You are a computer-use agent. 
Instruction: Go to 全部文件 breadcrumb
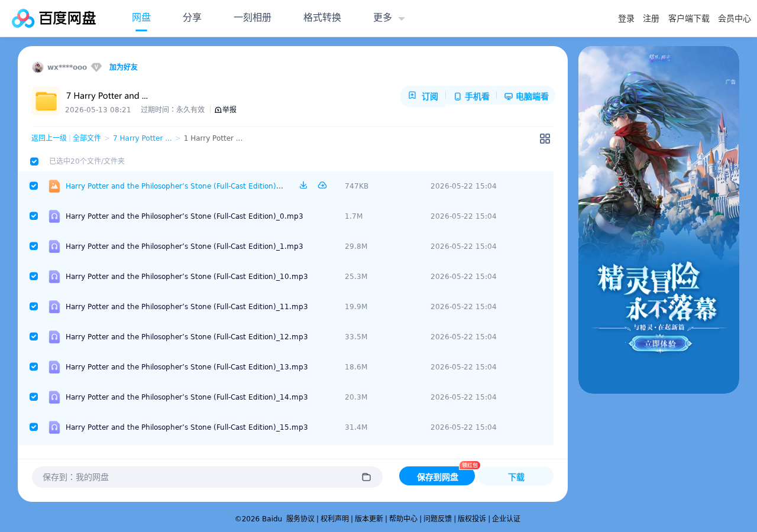(87, 138)
